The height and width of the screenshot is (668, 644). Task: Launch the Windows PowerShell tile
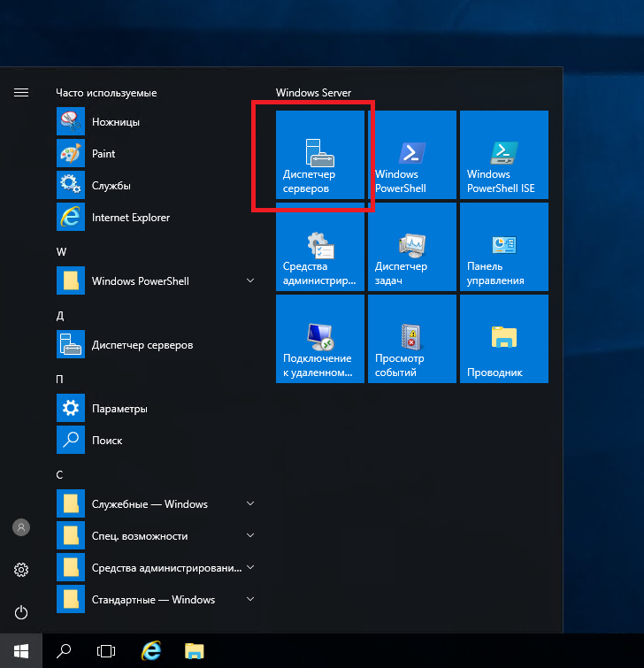[x=411, y=155]
